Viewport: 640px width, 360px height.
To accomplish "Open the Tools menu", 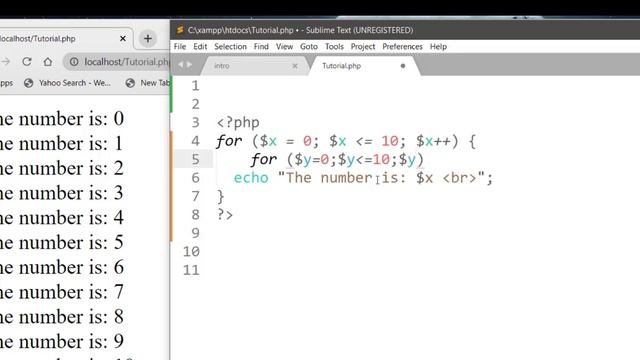I will tap(334, 47).
